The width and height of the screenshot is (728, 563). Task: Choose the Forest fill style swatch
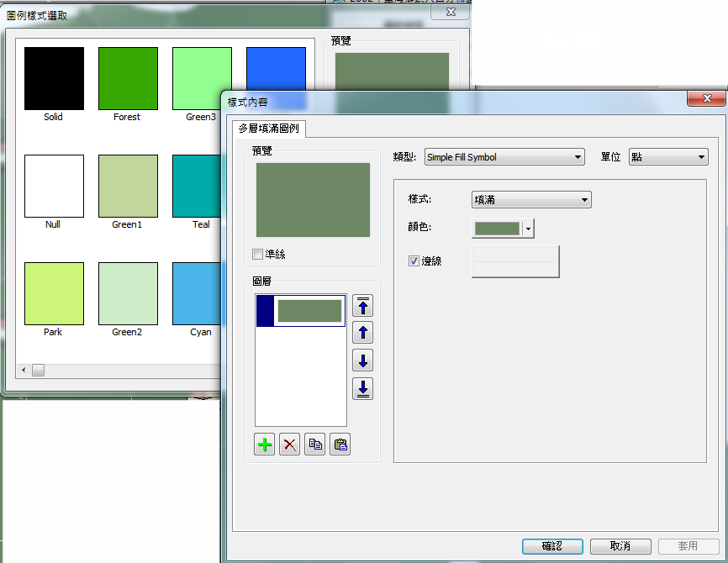pyautogui.click(x=128, y=78)
